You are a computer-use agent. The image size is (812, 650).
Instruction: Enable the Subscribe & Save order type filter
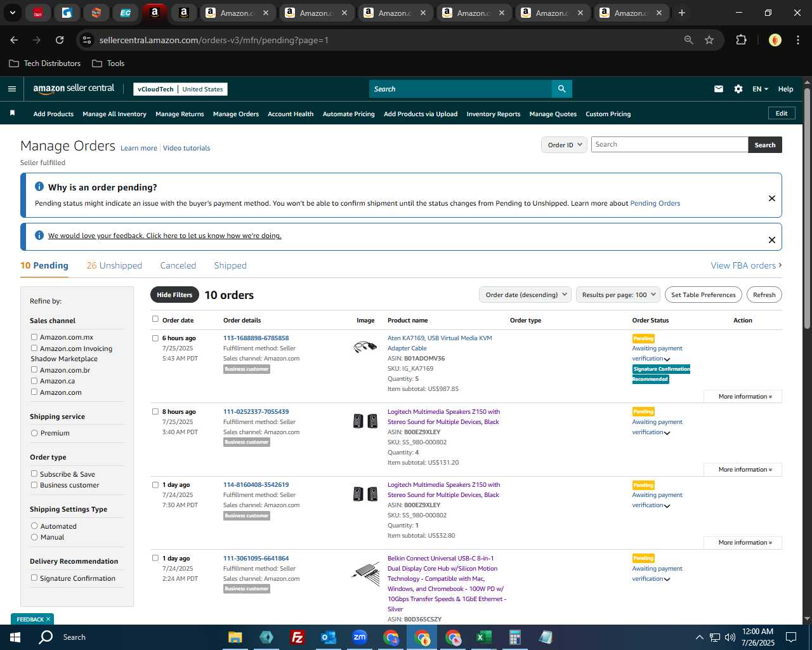point(34,474)
